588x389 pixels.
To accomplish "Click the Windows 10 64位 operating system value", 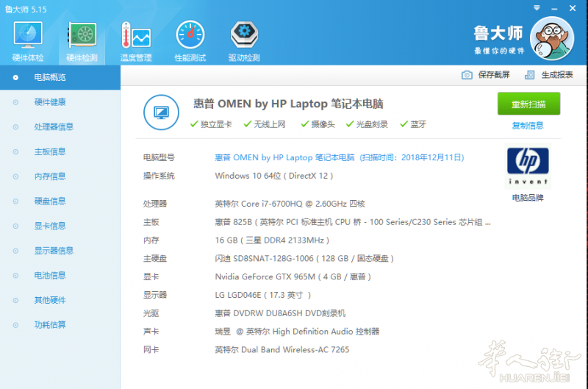I will [273, 176].
